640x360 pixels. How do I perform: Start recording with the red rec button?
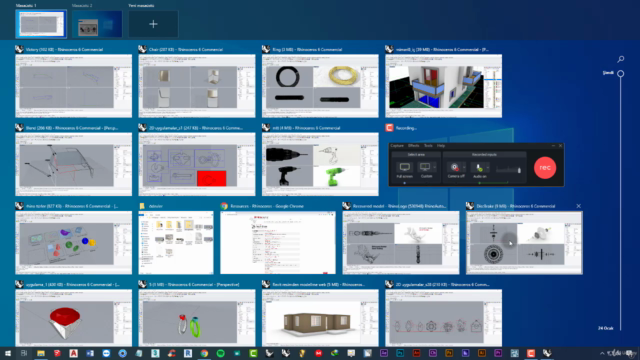point(545,167)
